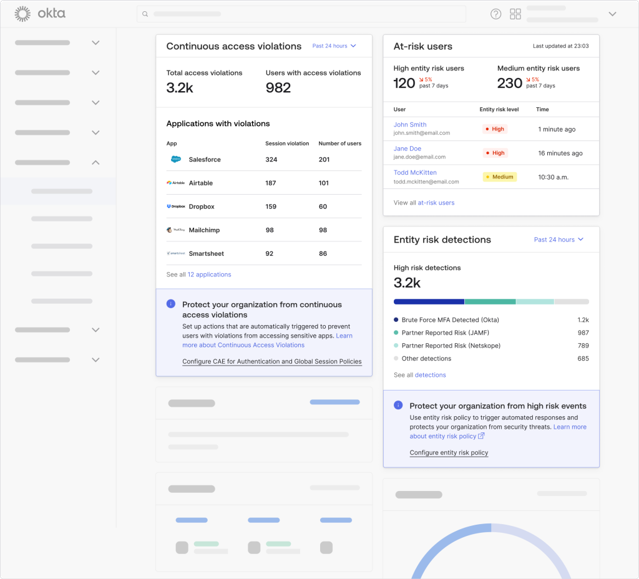Expand the first sidebar navigation section
This screenshot has width=639, height=579.
96,43
